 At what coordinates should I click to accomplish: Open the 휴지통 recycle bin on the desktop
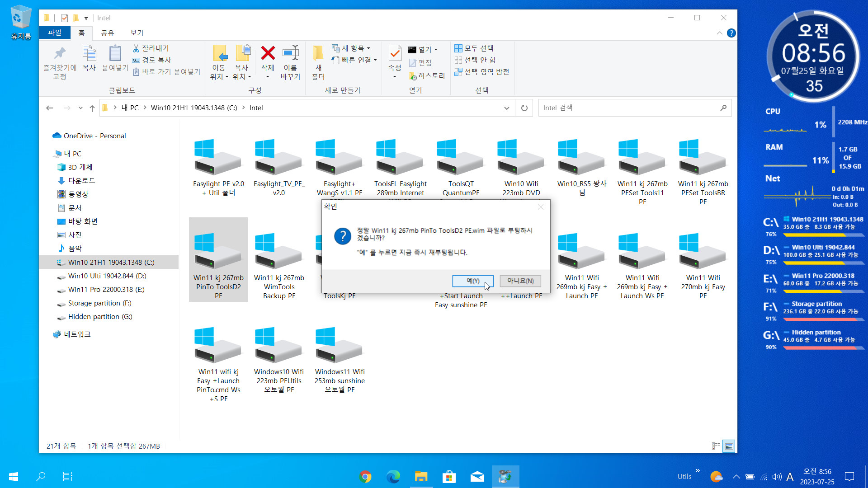click(x=21, y=23)
